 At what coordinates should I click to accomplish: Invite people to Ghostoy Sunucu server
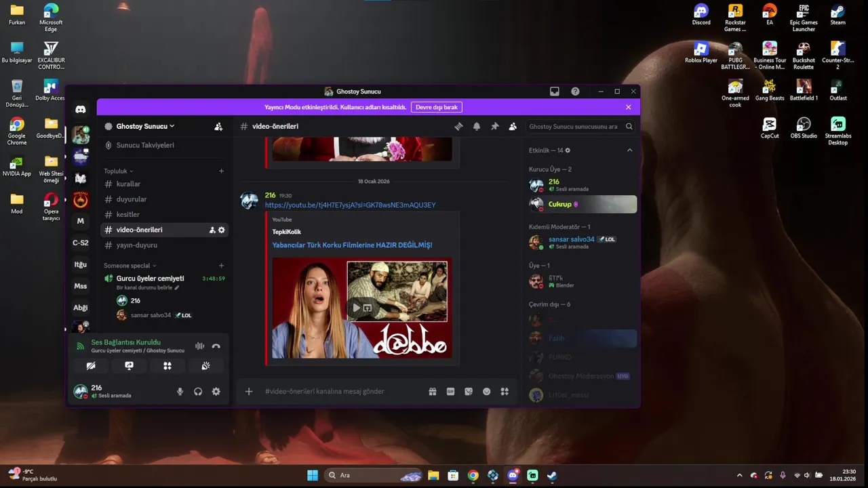click(x=218, y=127)
